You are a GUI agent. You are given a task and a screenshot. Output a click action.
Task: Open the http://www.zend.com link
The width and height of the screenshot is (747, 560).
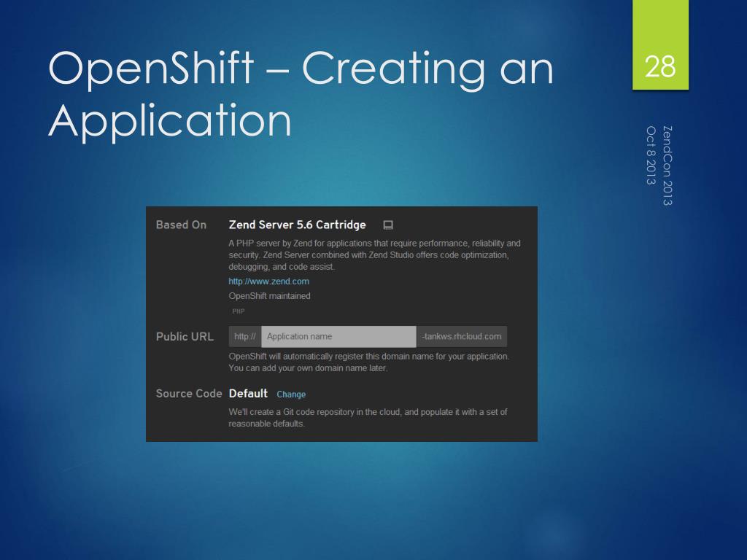click(268, 281)
